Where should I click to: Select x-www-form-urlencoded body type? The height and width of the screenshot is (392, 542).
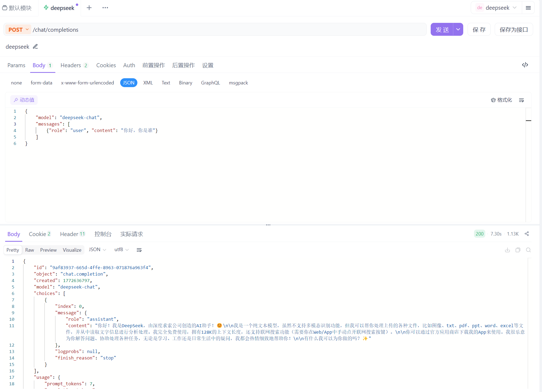[87, 83]
